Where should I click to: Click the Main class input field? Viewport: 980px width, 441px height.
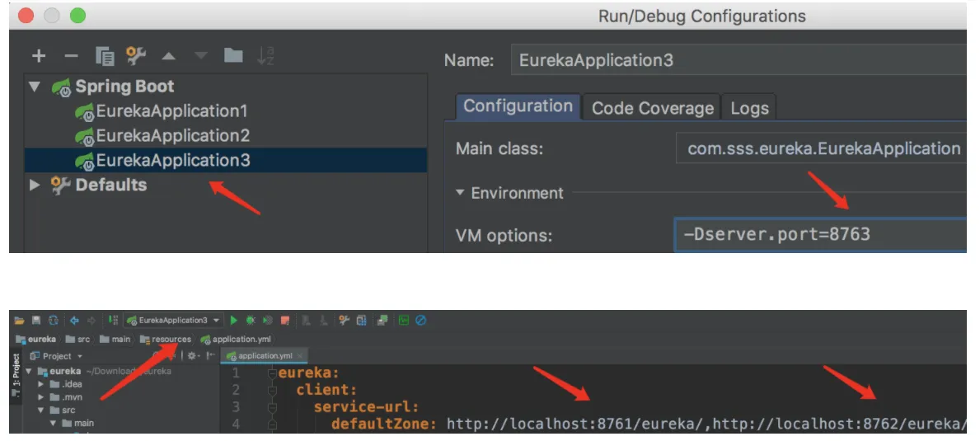(x=821, y=148)
